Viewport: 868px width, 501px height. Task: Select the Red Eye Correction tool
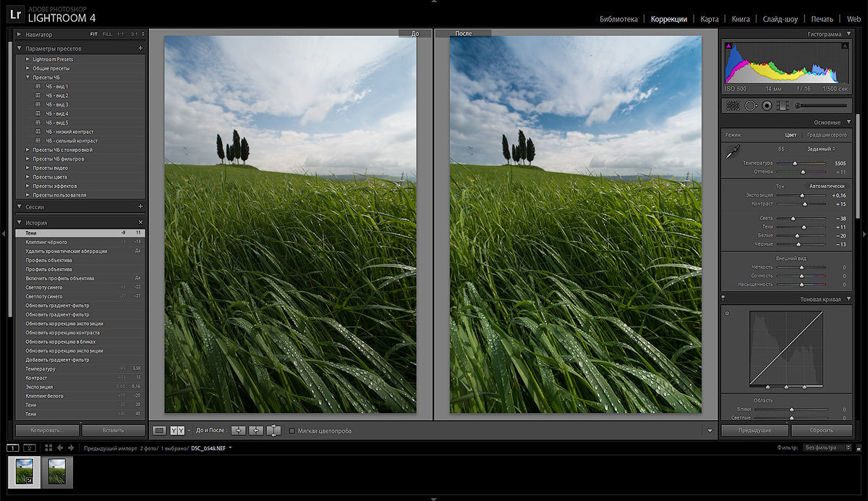click(x=767, y=106)
